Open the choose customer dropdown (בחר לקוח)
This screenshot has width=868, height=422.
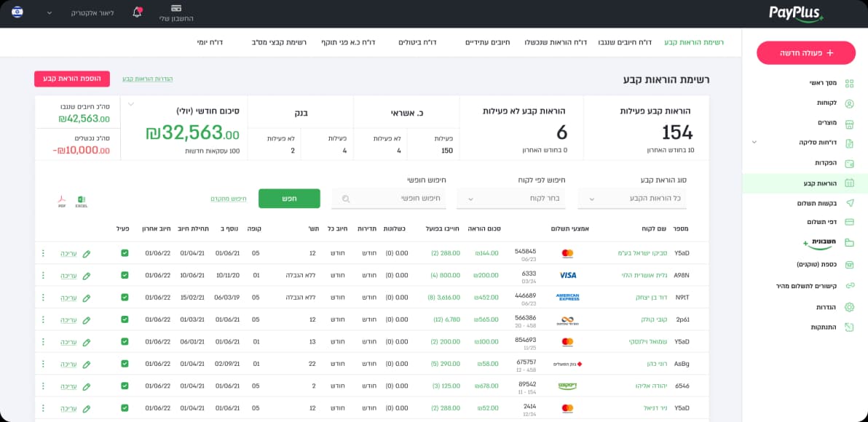(511, 199)
